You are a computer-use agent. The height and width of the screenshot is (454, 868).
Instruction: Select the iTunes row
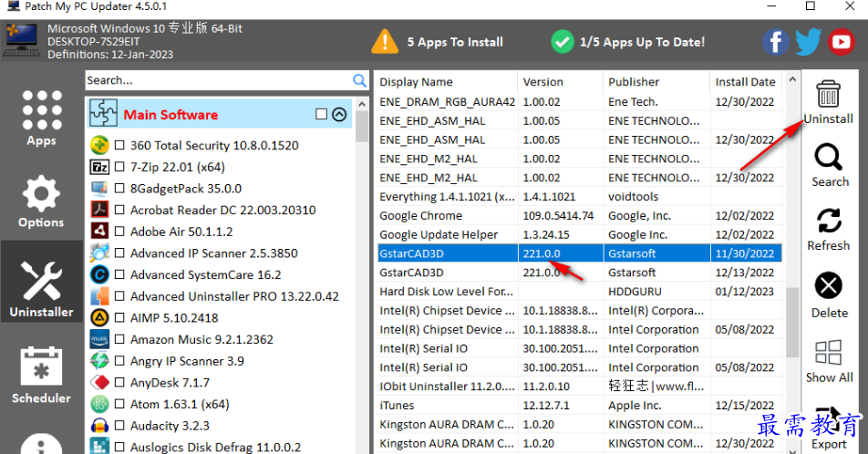[x=580, y=405]
